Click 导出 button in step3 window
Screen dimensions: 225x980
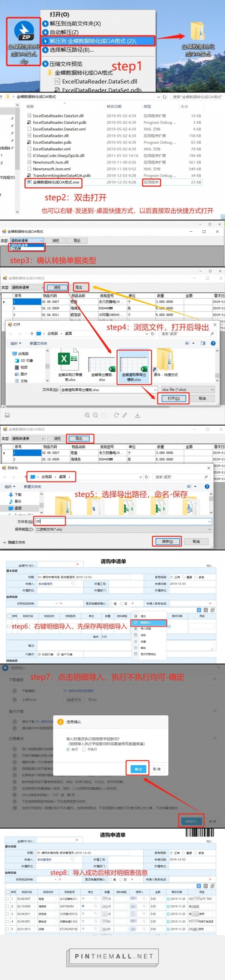[x=77, y=240]
